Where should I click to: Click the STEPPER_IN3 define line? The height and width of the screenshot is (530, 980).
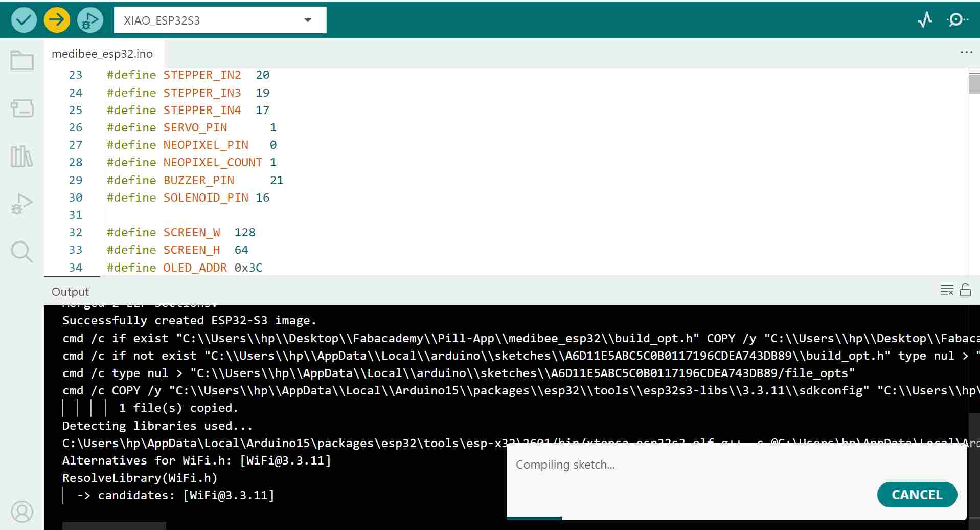click(188, 93)
